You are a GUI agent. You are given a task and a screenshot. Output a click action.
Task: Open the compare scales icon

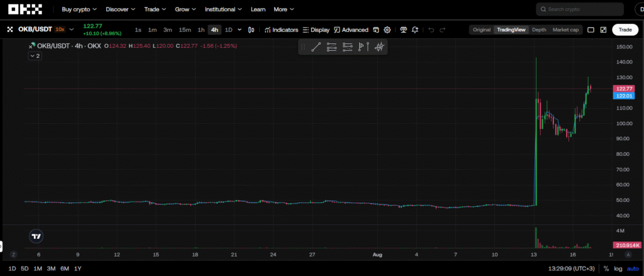tap(403, 30)
